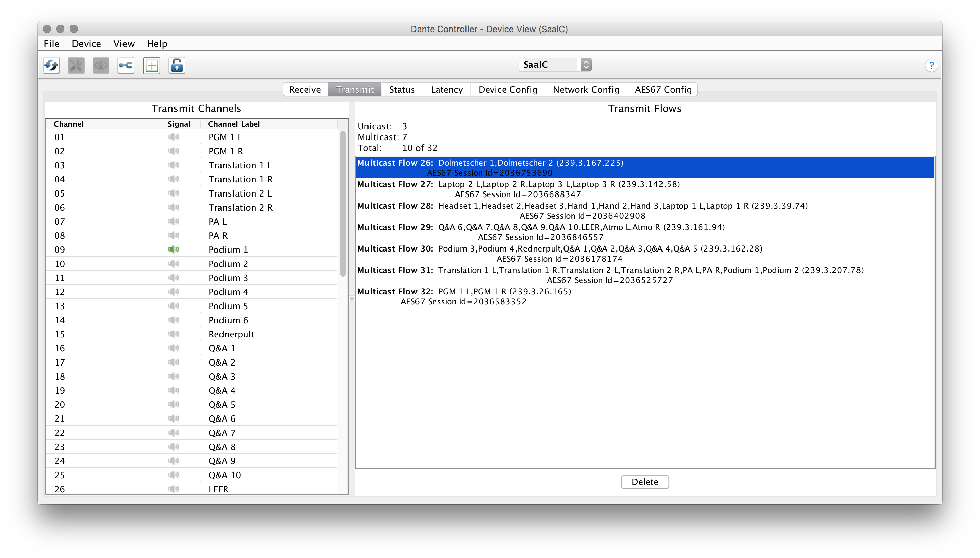Select Multicast Flow 32 PGM entry
The height and width of the screenshot is (558, 980).
click(464, 296)
